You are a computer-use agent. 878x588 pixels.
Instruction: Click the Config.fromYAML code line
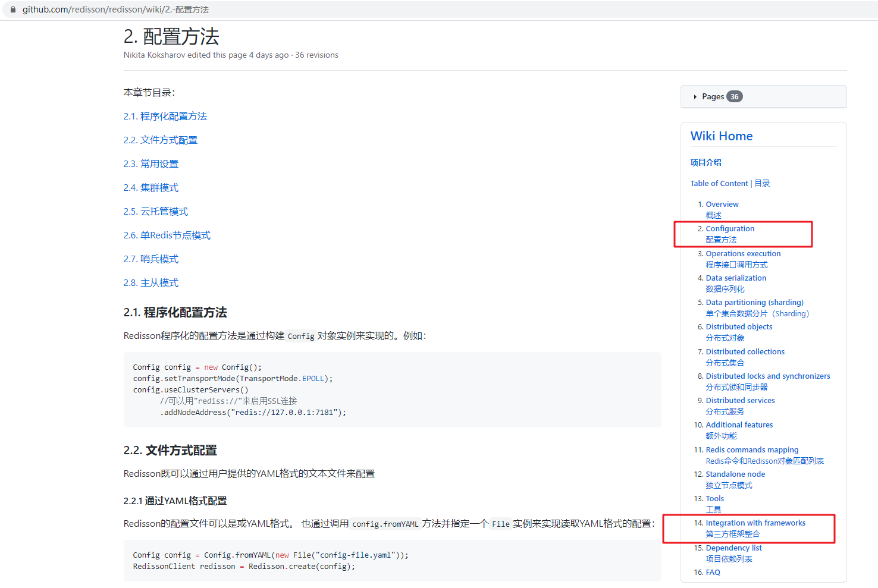click(x=271, y=555)
